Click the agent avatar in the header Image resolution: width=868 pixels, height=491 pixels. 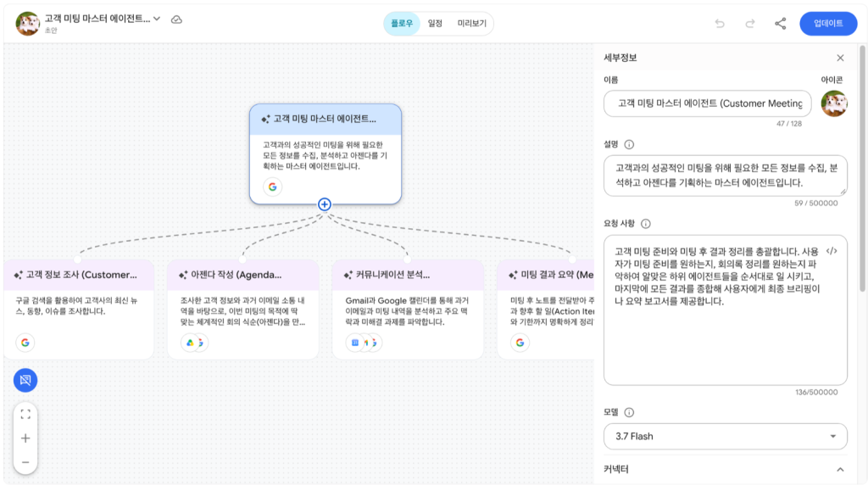pos(28,23)
